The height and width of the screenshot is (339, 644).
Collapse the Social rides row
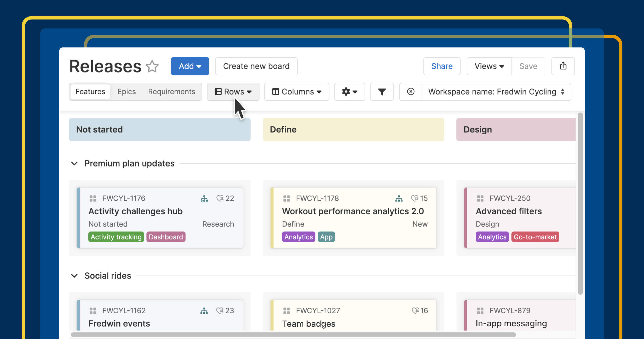point(74,276)
